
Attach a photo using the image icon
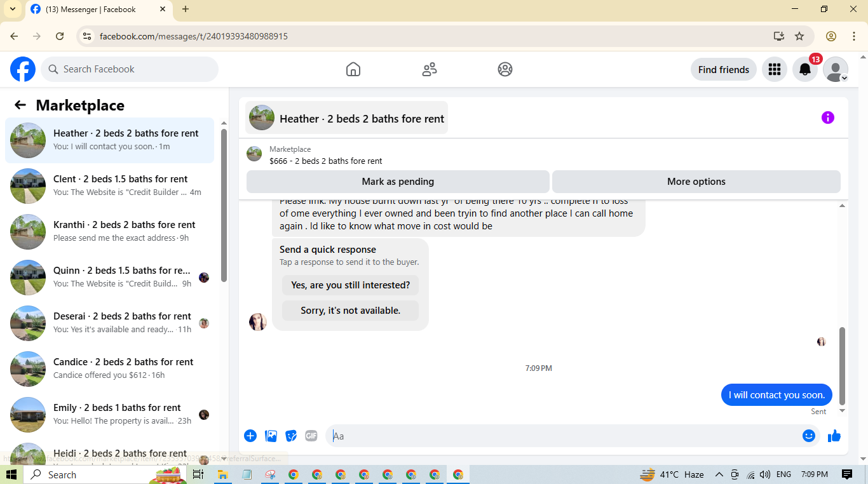pyautogui.click(x=271, y=436)
